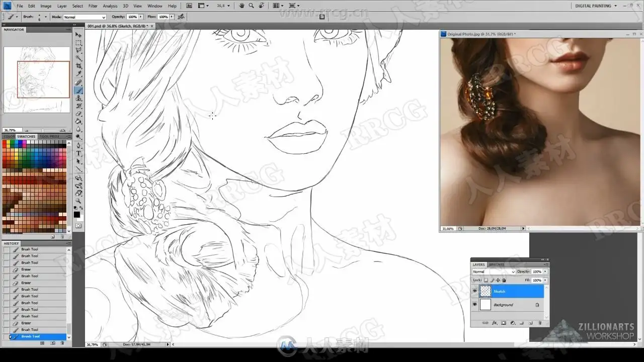Open the brush Mode dropdown
644x362 pixels.
coord(85,17)
